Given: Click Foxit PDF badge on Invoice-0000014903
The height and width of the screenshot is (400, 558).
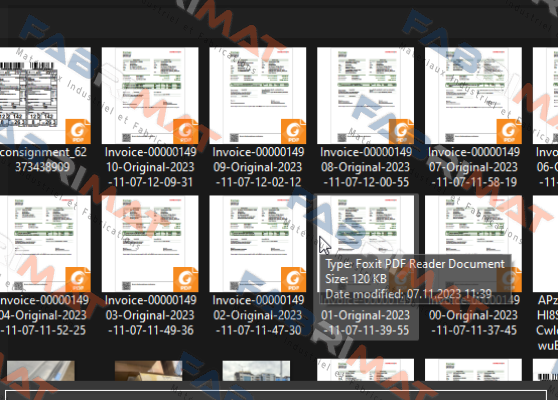Looking at the screenshot, I should point(186,279).
